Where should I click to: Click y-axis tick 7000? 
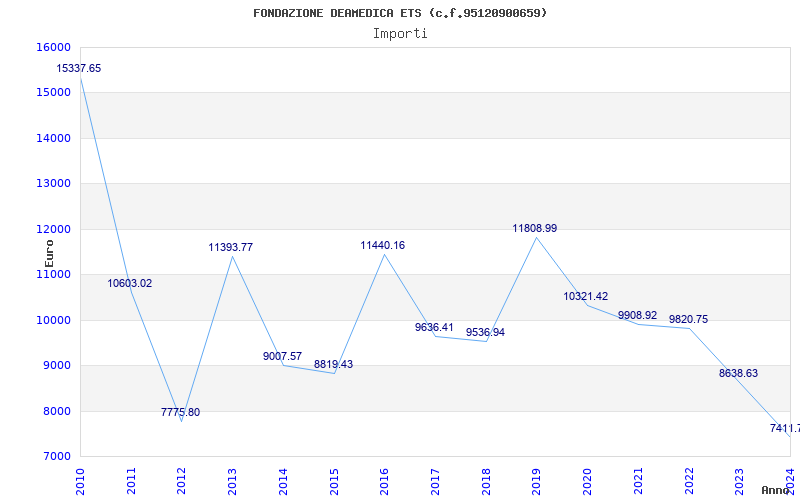click(56, 457)
